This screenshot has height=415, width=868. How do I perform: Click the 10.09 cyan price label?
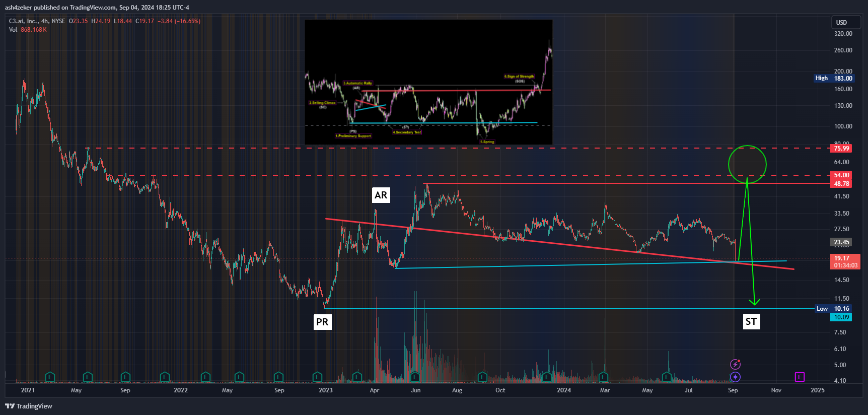[x=842, y=317]
